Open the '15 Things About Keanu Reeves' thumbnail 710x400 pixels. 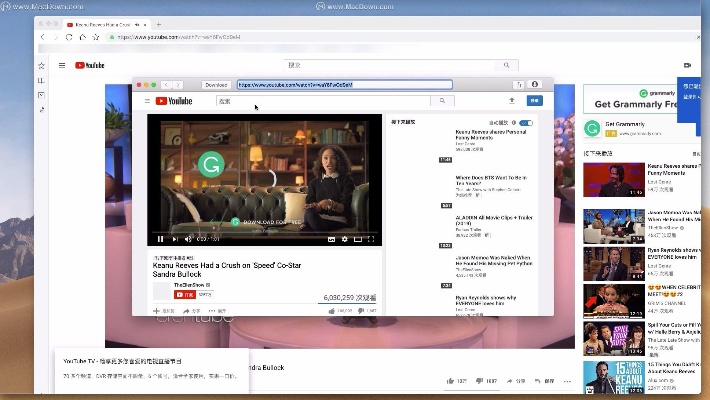pyautogui.click(x=614, y=377)
